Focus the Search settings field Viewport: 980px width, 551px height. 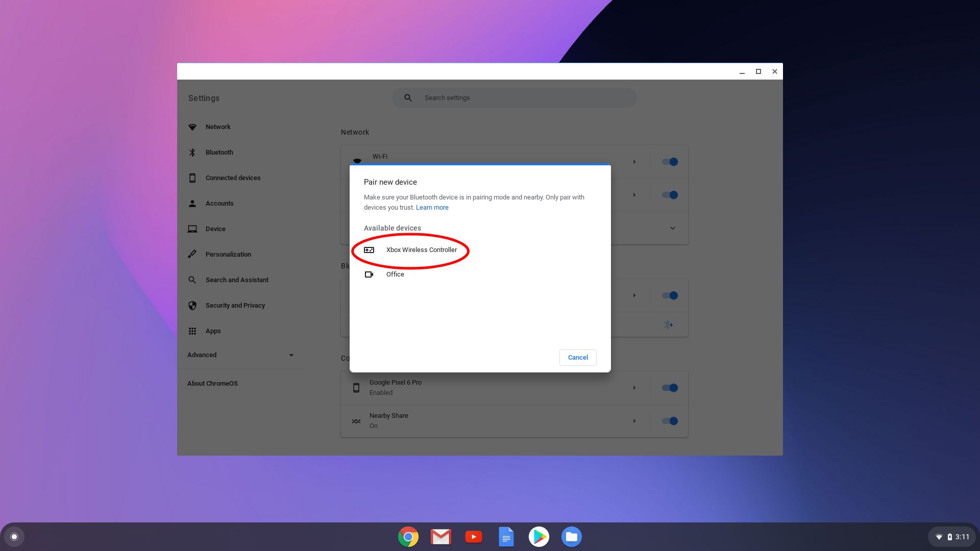point(514,98)
